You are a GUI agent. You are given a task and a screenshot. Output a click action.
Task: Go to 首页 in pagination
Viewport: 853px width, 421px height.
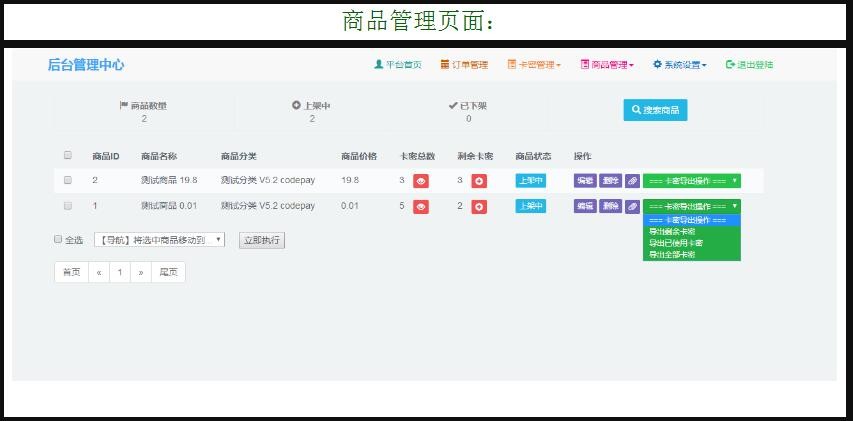click(x=72, y=273)
